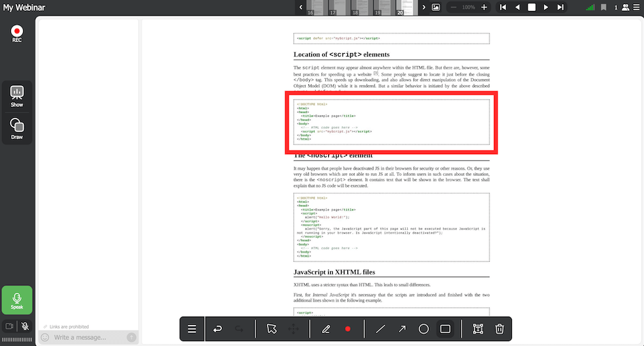The width and height of the screenshot is (644, 346).
Task: Undo the last drawing action
Action: pyautogui.click(x=218, y=329)
